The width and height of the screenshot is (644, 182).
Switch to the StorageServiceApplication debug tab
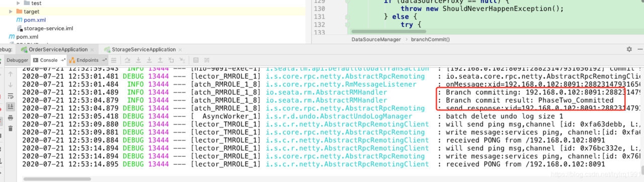pyautogui.click(x=140, y=49)
